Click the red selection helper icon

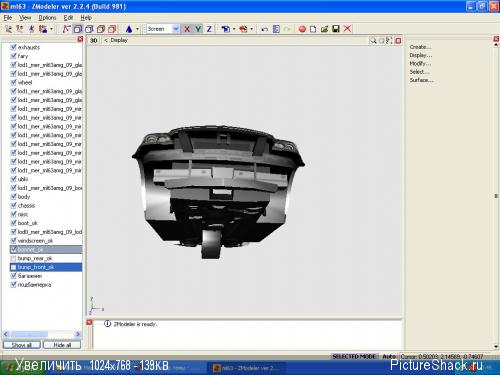click(243, 29)
